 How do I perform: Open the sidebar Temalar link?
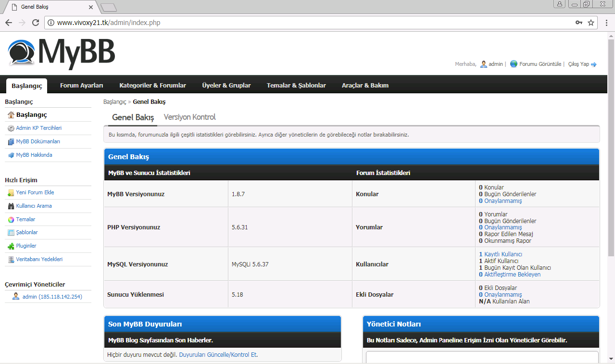point(26,220)
